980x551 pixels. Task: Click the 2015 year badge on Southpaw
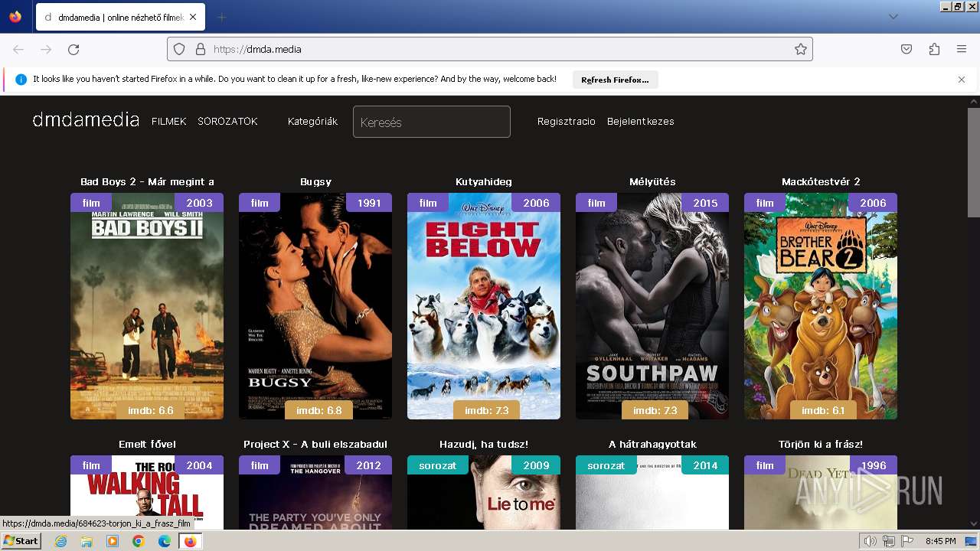click(705, 203)
